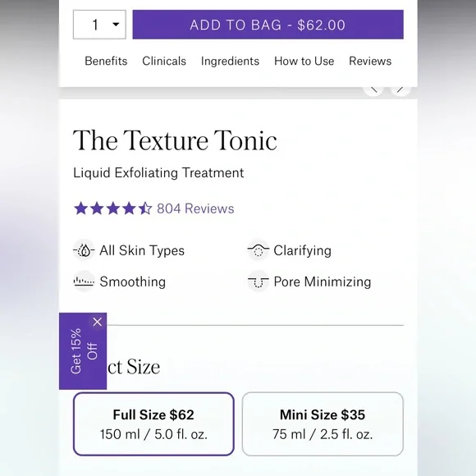Click next image carousel arrow

[400, 89]
